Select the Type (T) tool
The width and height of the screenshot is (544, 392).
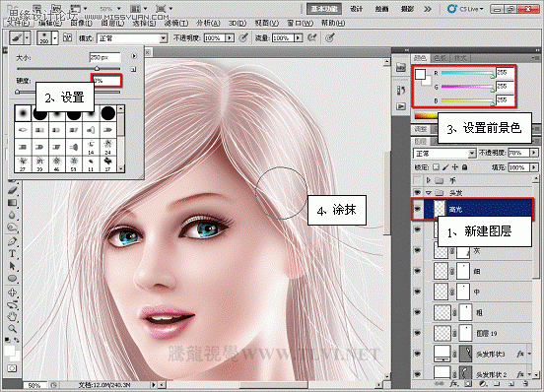point(12,253)
